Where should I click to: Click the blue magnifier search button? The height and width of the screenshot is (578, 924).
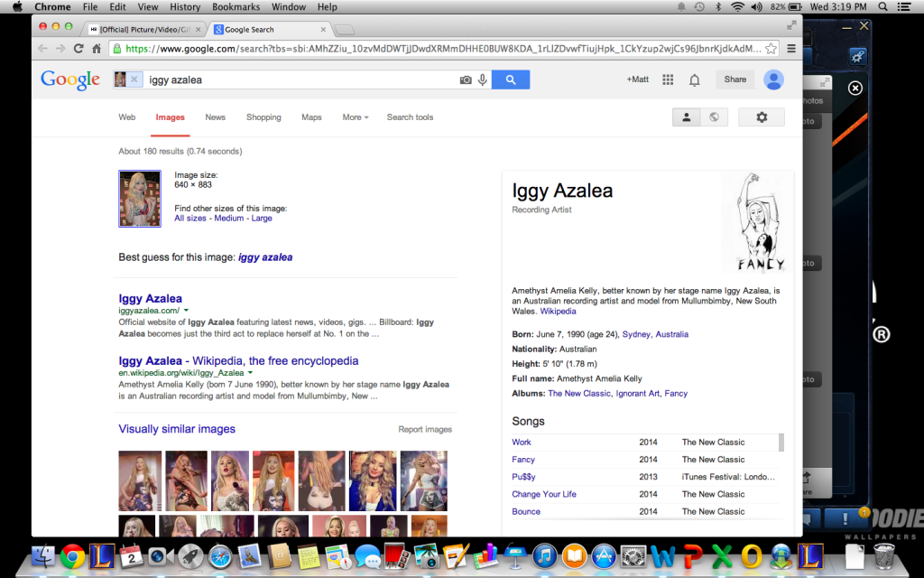click(x=511, y=79)
